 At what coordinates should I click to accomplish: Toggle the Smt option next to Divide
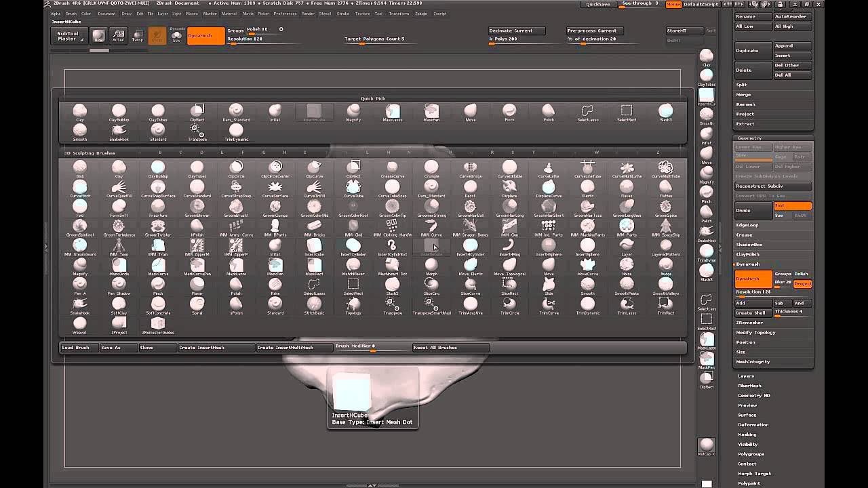point(792,206)
